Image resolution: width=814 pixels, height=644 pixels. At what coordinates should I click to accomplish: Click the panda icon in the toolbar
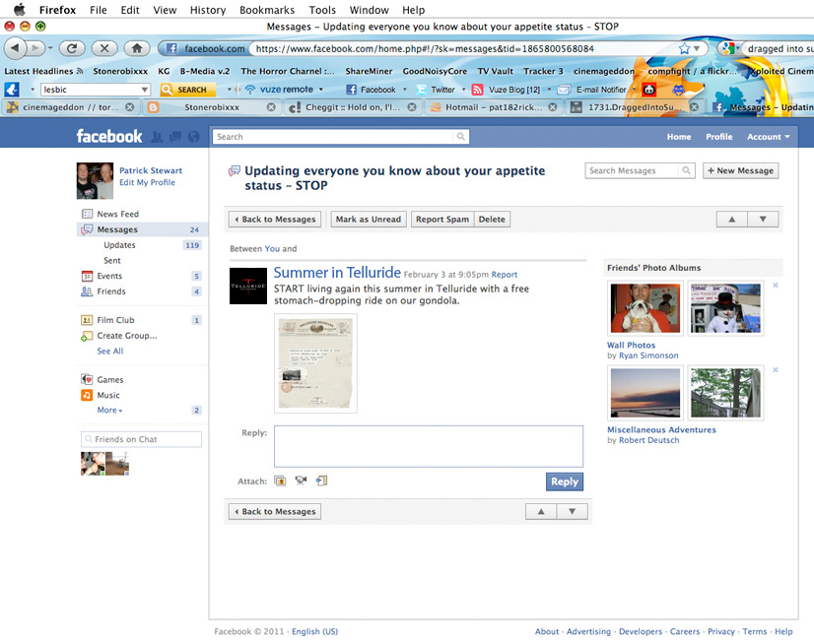tap(649, 90)
